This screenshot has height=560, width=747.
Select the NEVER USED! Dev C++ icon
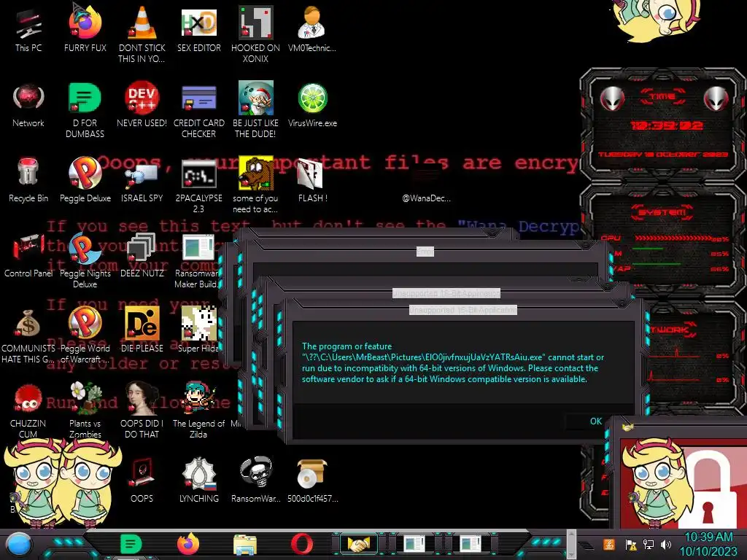coord(142,105)
